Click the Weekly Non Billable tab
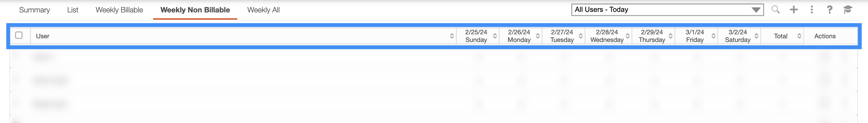 [195, 10]
